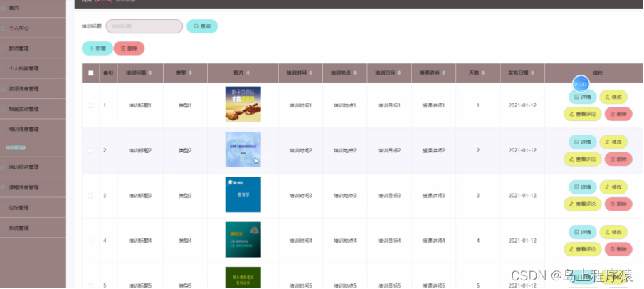Click the sort arrows beside 图片 header
Image resolution: width=644 pixels, height=289 pixels.
coord(248,73)
